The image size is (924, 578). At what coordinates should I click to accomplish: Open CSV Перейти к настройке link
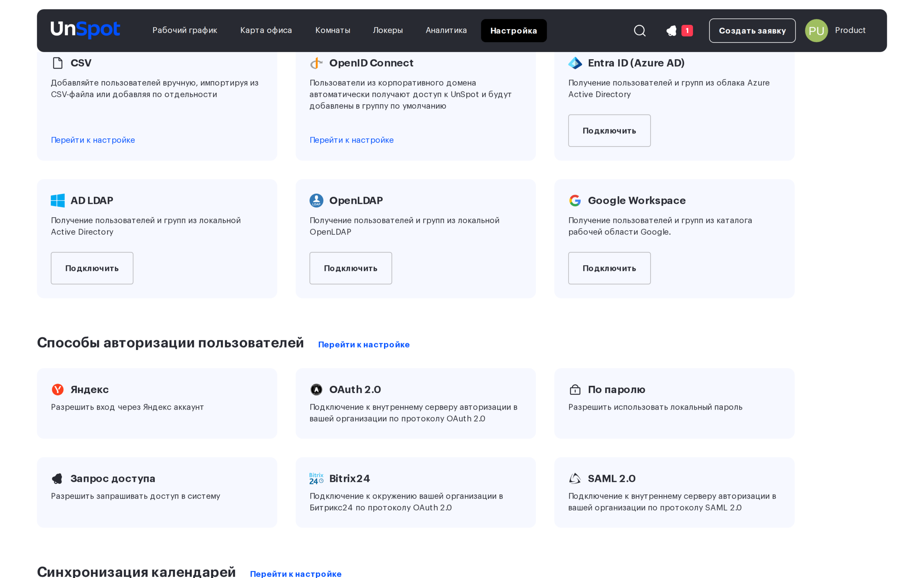point(93,140)
